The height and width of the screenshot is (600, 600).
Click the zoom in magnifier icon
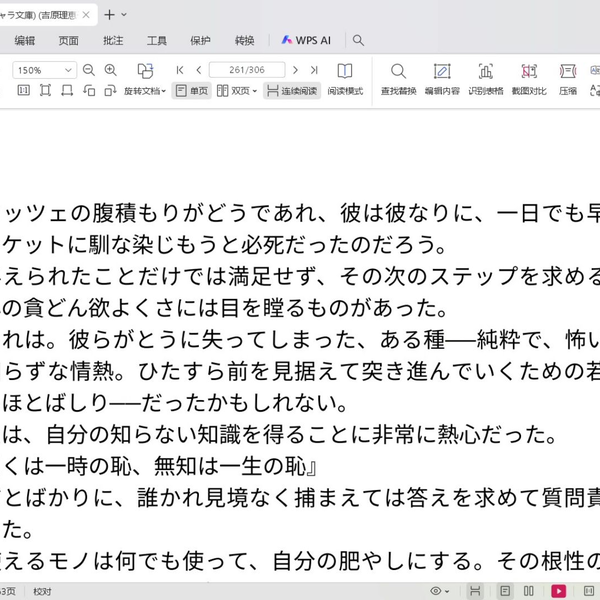[111, 70]
